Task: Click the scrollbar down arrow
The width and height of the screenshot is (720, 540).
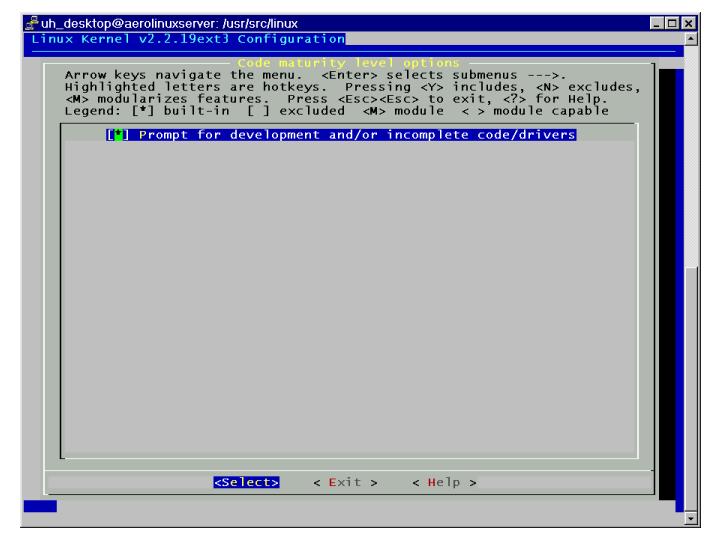Action: [690, 518]
